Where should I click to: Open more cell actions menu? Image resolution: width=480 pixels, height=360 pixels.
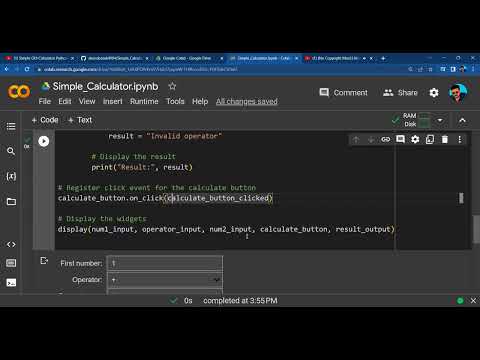(460, 139)
